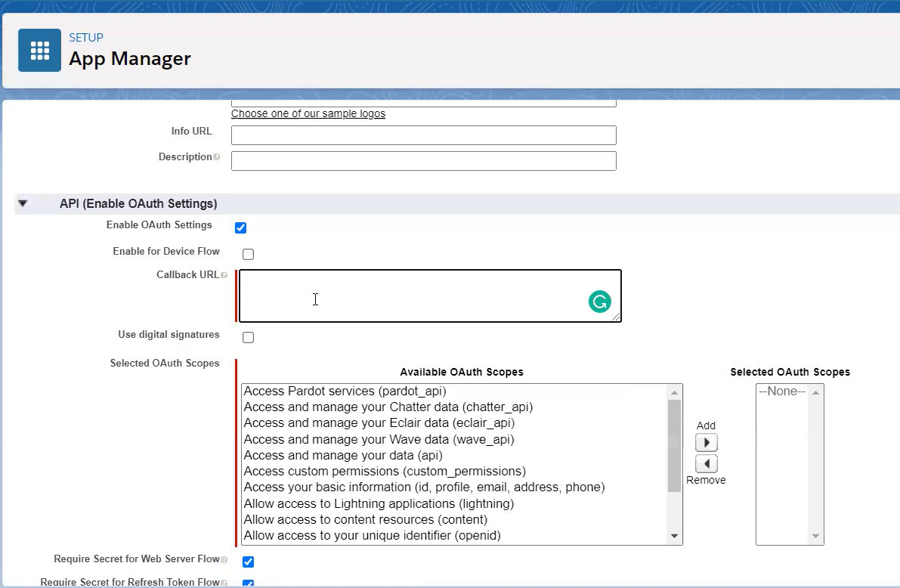Toggle Require Secret for Refresh Token Flow checkbox

[x=248, y=583]
